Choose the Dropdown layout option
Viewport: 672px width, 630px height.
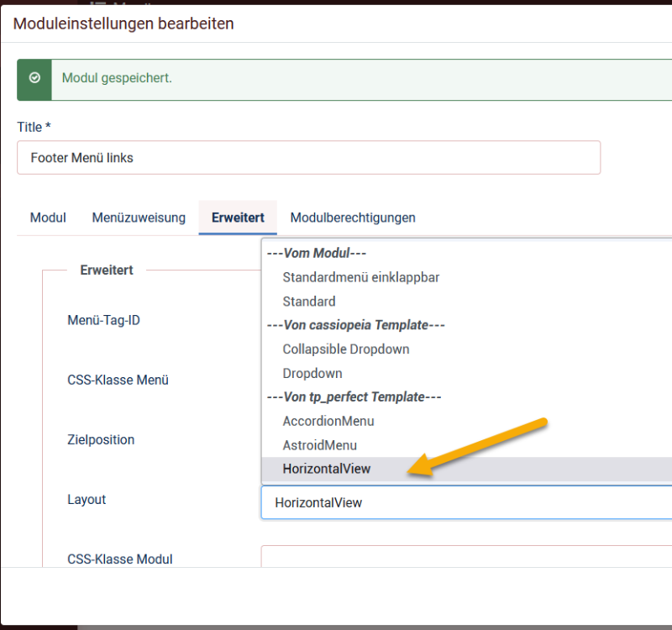click(467, 373)
